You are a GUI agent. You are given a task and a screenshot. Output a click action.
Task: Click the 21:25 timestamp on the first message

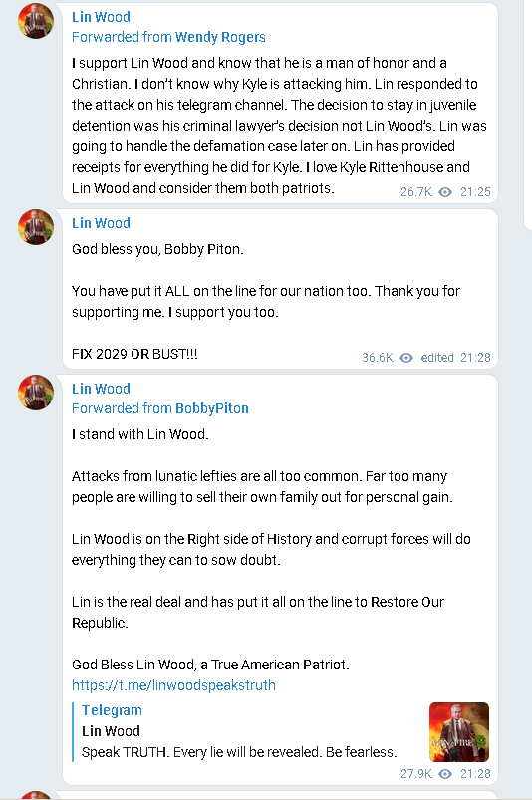475,192
